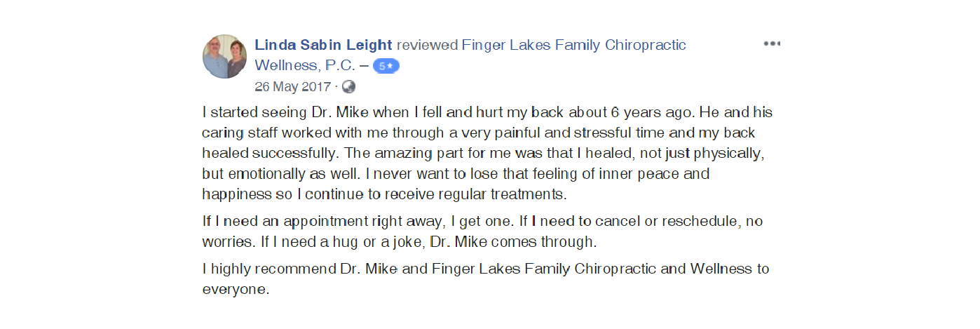Open the three-dots post options menu
The image size is (980, 329).
[771, 43]
